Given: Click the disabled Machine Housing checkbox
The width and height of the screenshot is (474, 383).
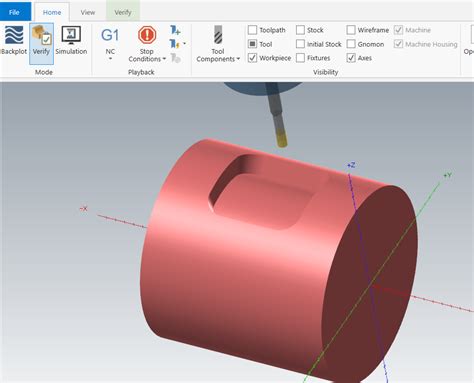Looking at the screenshot, I should pos(398,44).
